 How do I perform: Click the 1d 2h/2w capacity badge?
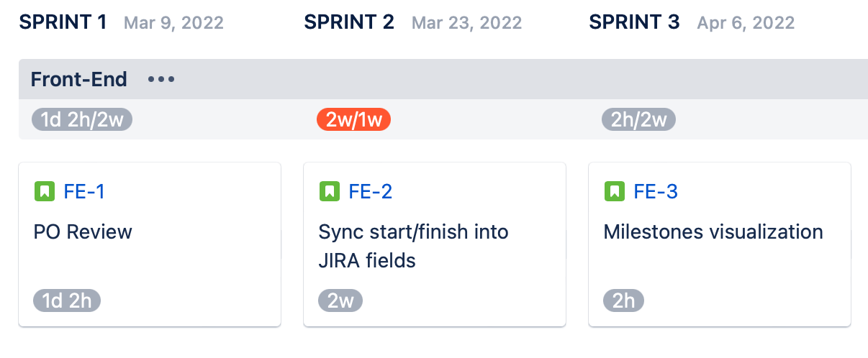point(82,120)
